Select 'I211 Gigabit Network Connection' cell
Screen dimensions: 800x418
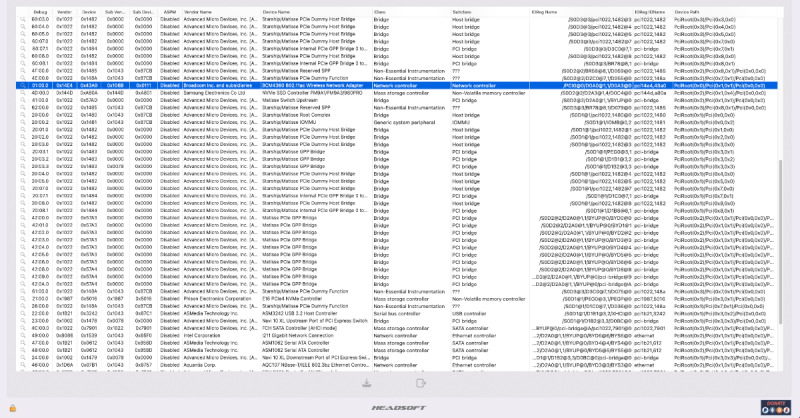(298, 335)
